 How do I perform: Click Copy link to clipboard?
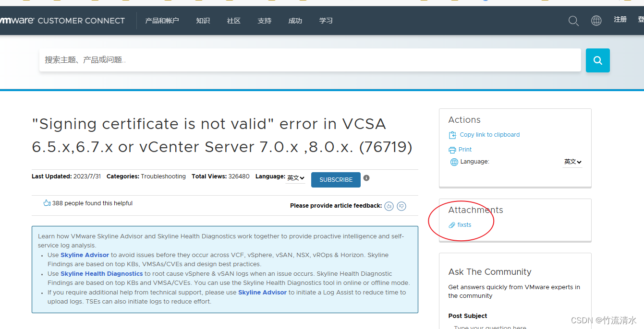tap(490, 135)
